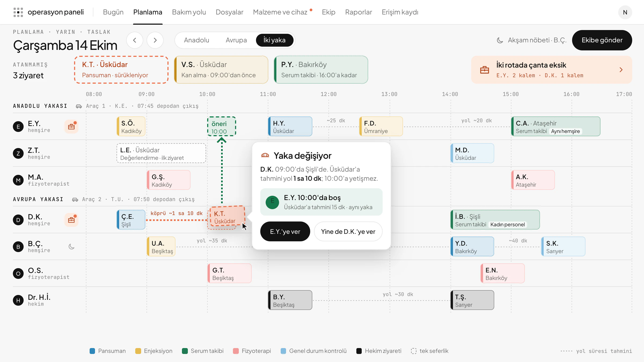
Task: Click the moon icon beside Akşam nöbeti
Action: pyautogui.click(x=500, y=40)
